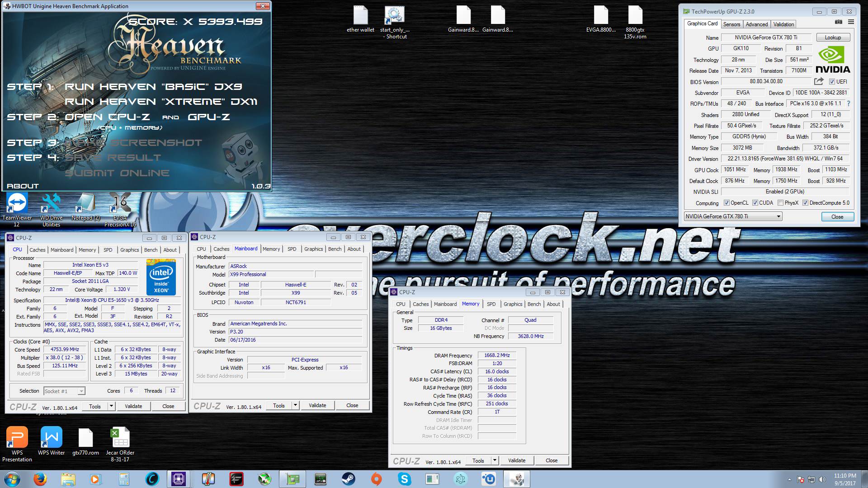Switch to the Sensors tab in GPU-Z
Image resolution: width=868 pixels, height=488 pixels.
731,24
